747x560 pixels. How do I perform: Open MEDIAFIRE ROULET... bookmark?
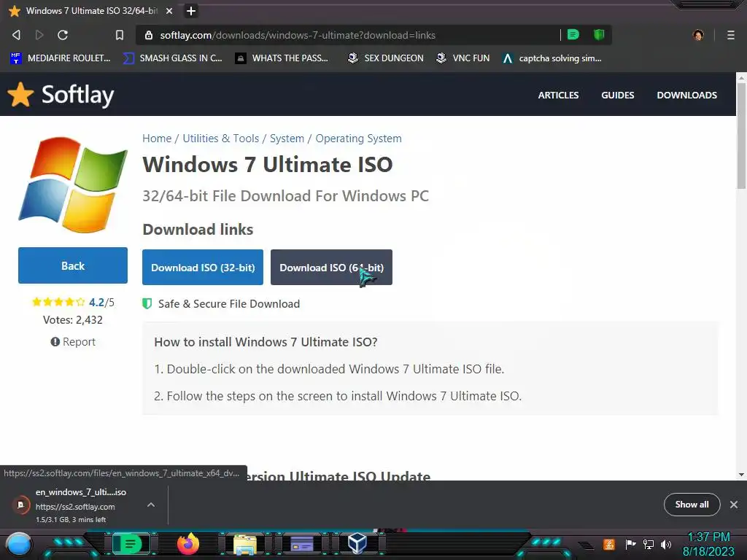pos(60,58)
